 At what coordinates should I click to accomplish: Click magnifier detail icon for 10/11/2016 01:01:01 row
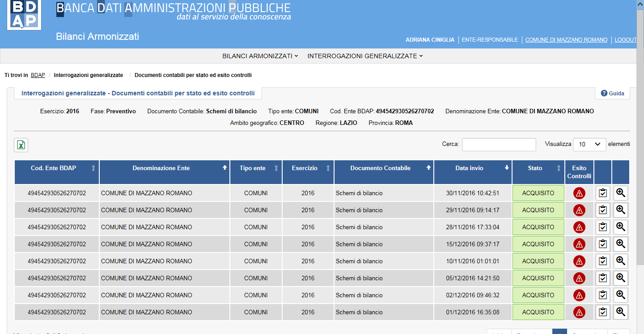(x=621, y=261)
